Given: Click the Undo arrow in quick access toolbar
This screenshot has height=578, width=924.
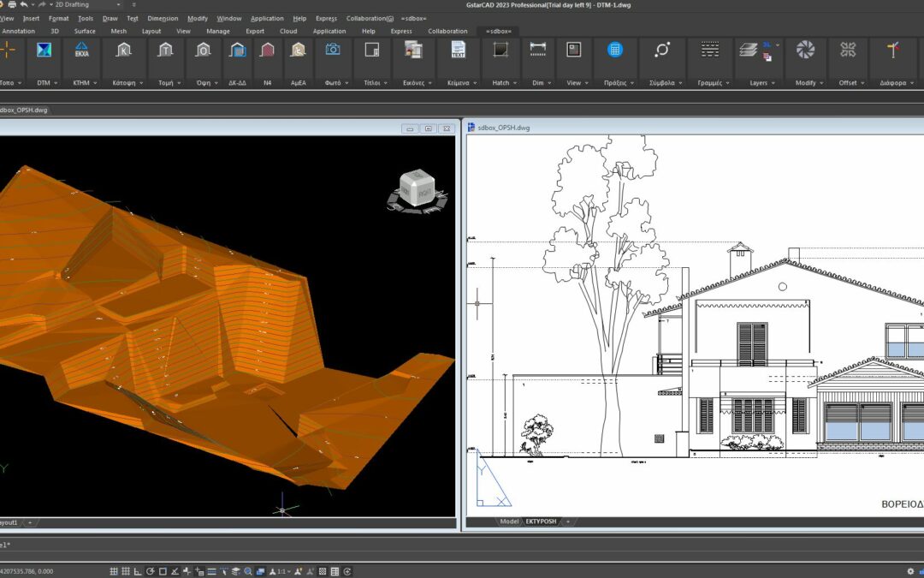Looking at the screenshot, I should tap(24, 5).
